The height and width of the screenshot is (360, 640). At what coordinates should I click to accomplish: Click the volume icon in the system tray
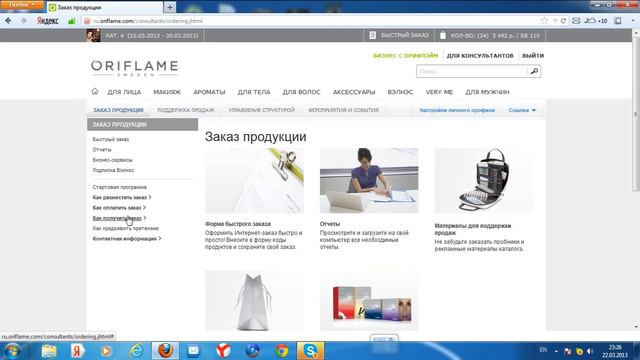590,351
